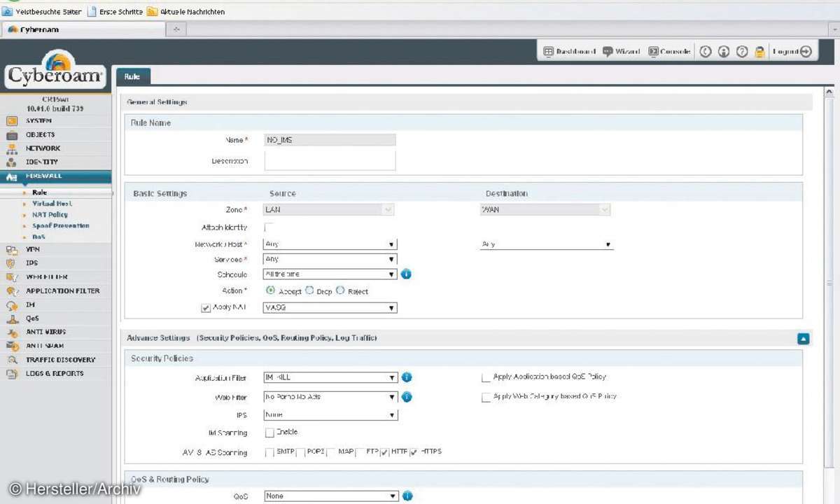Click the lock icon in top toolbar
This screenshot has width=840, height=504.
(x=759, y=51)
